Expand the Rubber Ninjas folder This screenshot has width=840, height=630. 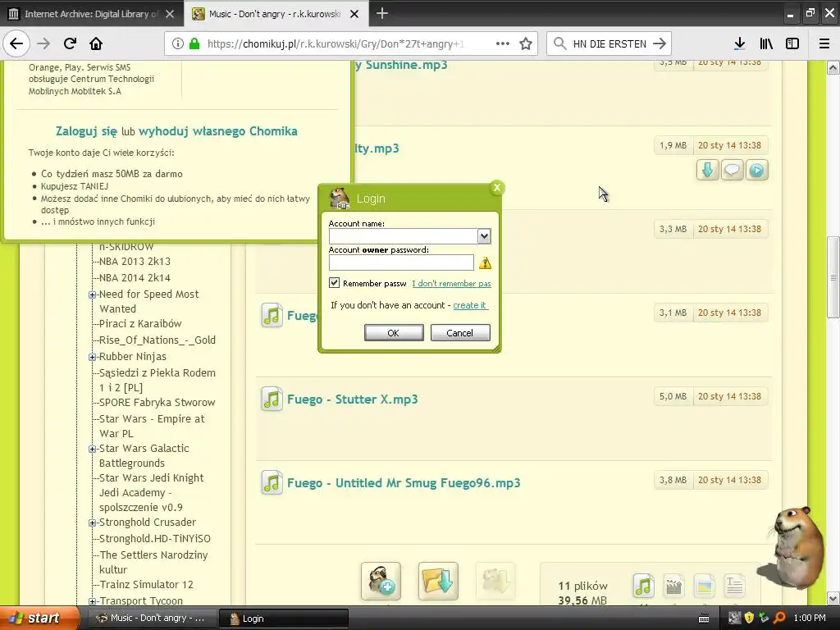(92, 357)
